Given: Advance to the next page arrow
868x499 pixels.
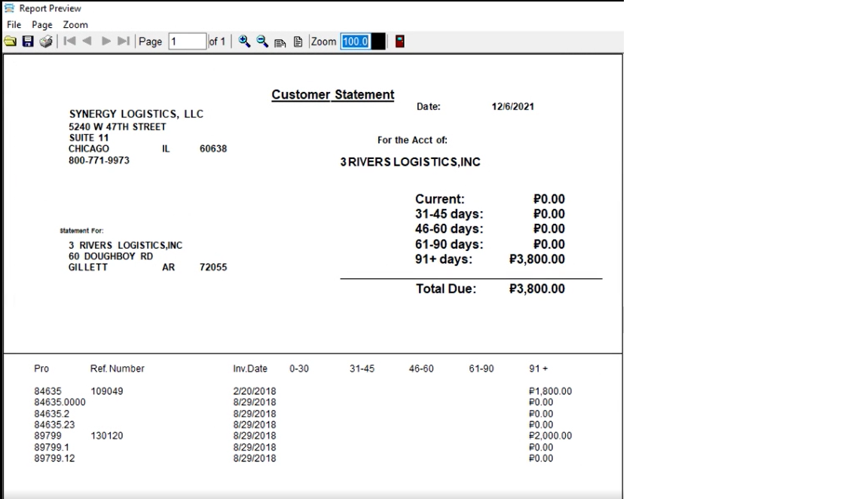Looking at the screenshot, I should tap(106, 41).
